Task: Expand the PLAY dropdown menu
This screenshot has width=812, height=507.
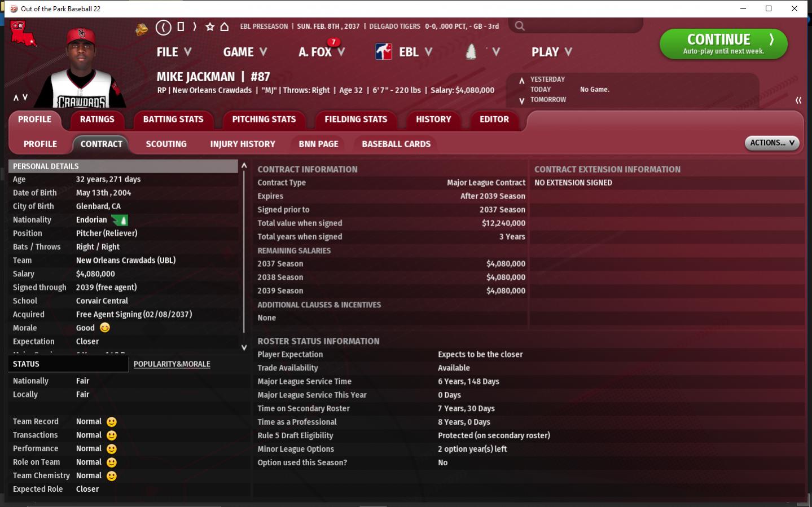Action: (551, 52)
